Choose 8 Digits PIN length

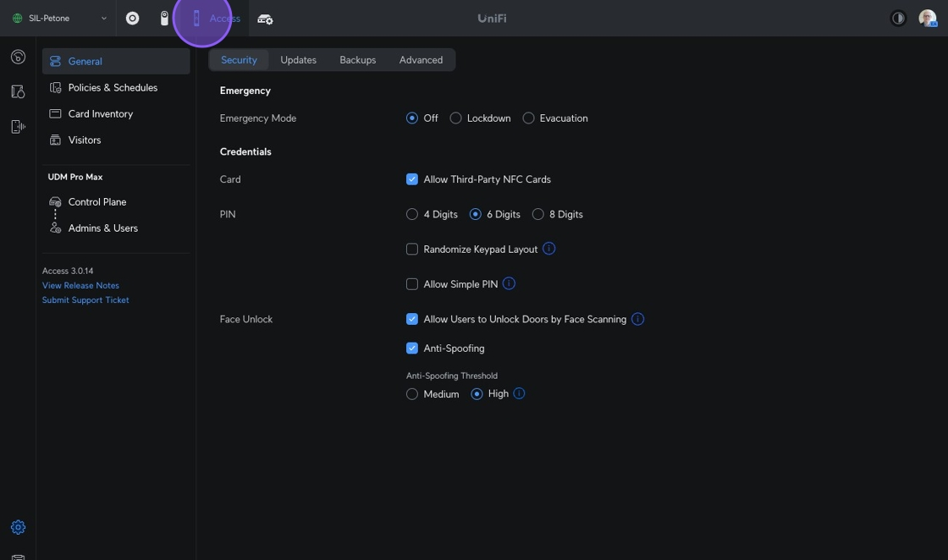click(x=538, y=215)
